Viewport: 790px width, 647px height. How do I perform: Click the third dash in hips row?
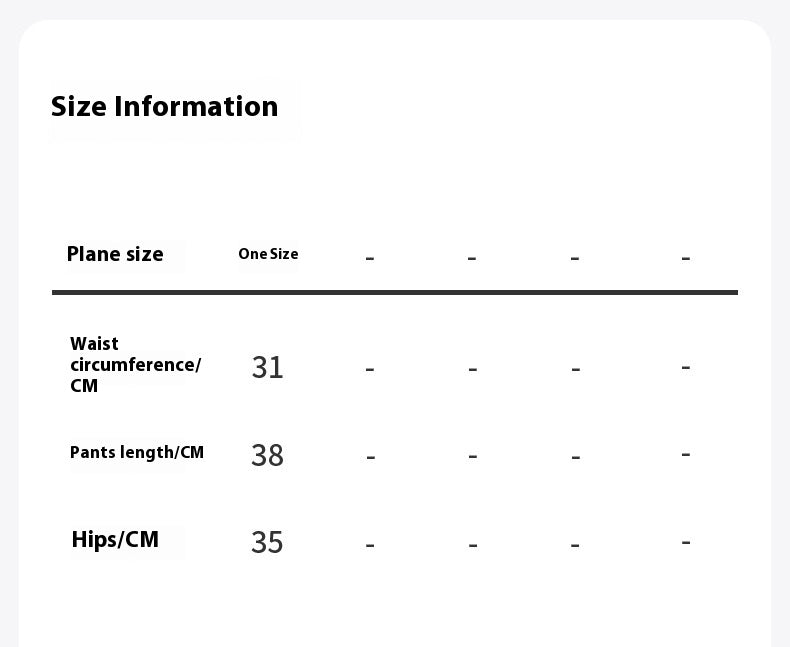(x=576, y=544)
